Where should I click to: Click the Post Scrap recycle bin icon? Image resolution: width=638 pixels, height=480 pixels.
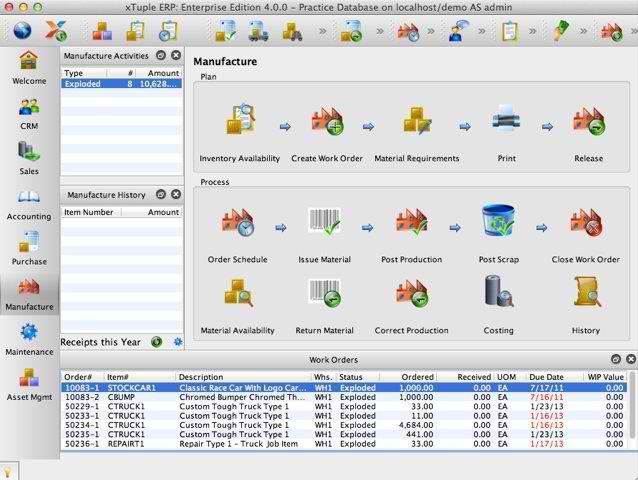[x=498, y=220]
